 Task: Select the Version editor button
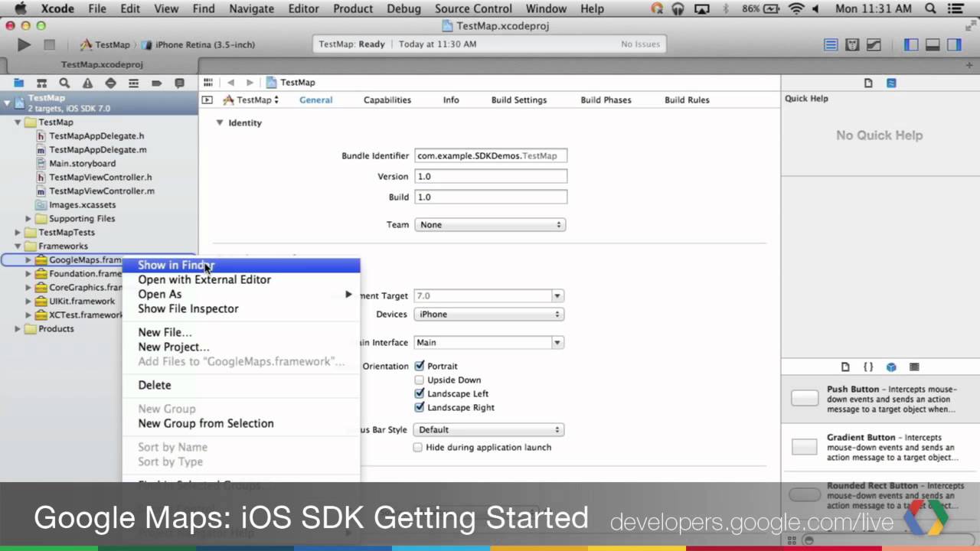[874, 44]
